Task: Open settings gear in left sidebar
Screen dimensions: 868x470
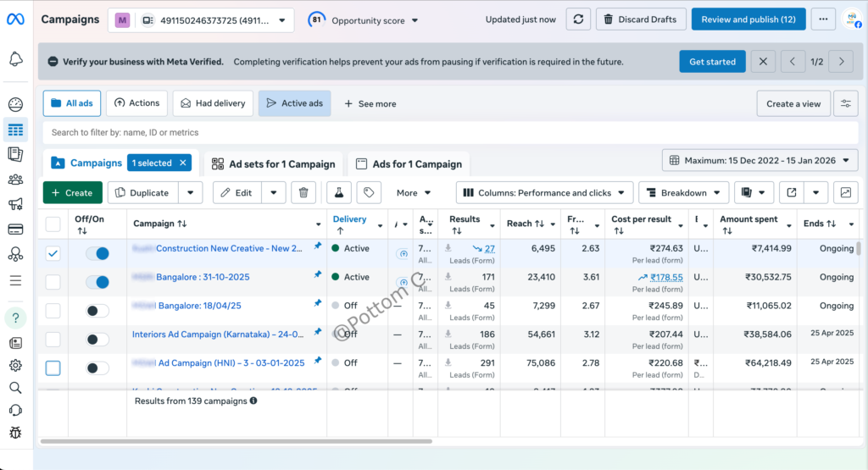Action: 15,365
